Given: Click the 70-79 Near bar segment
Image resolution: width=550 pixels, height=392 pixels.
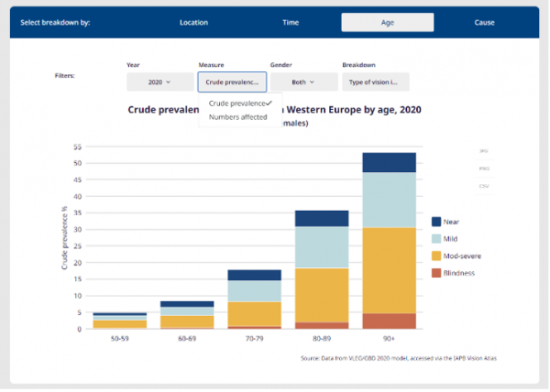Looking at the screenshot, I should (x=254, y=275).
